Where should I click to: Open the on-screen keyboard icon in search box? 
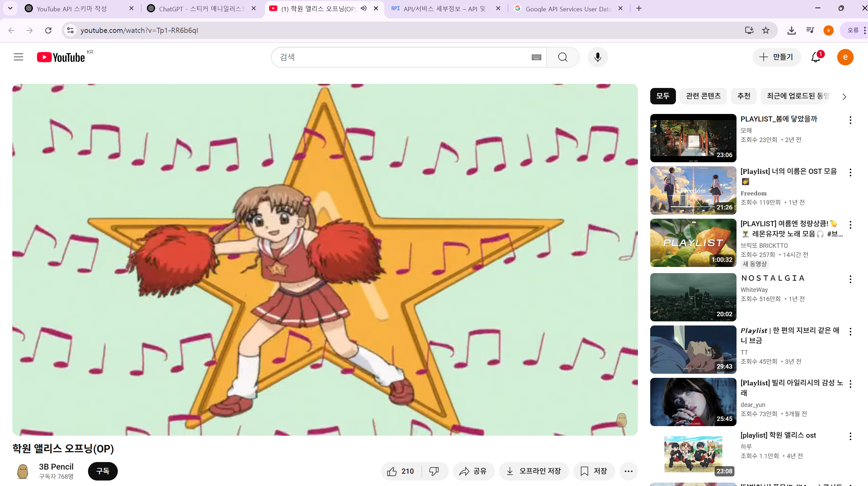(x=536, y=57)
